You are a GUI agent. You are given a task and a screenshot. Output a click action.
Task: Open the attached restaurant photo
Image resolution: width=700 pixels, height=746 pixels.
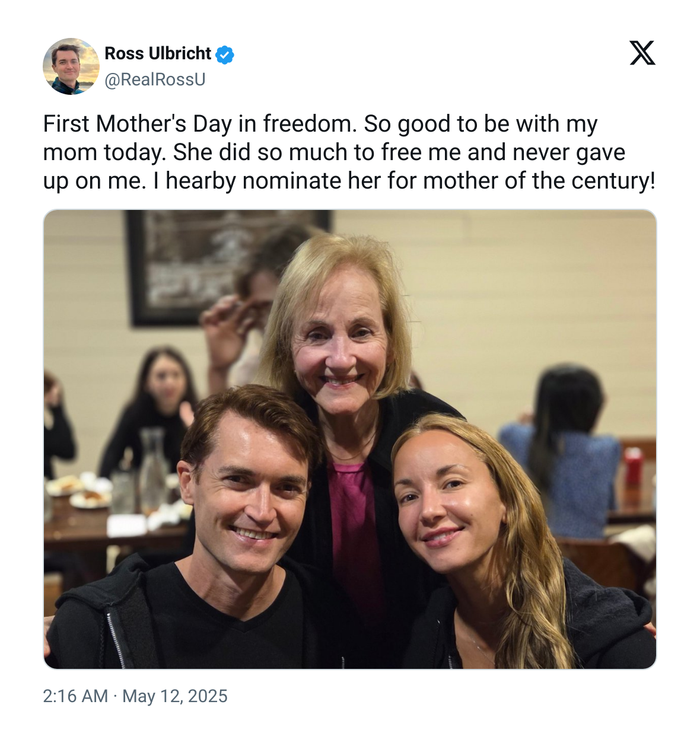(350, 439)
